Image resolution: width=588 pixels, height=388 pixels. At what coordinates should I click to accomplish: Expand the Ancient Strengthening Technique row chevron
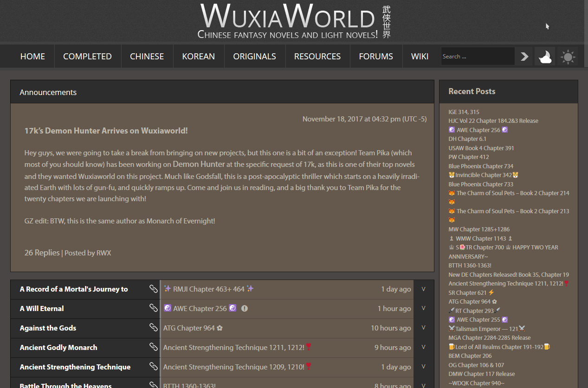pos(423,367)
